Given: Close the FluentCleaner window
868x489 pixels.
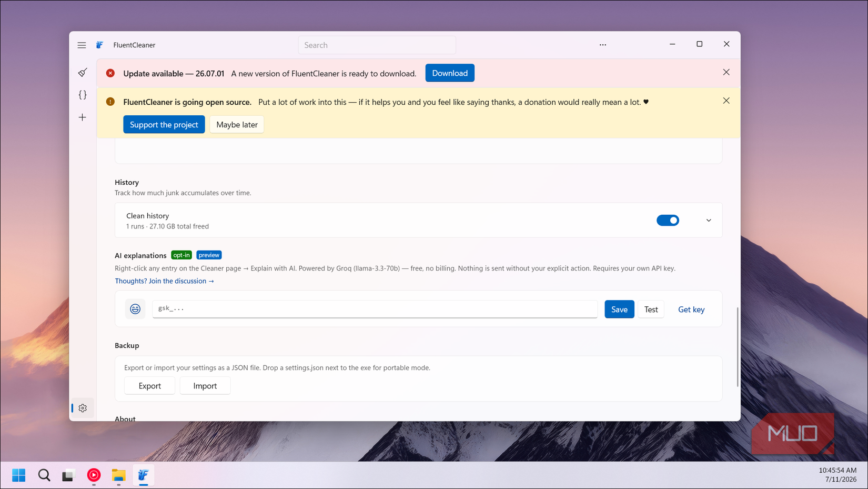Looking at the screenshot, I should (726, 44).
